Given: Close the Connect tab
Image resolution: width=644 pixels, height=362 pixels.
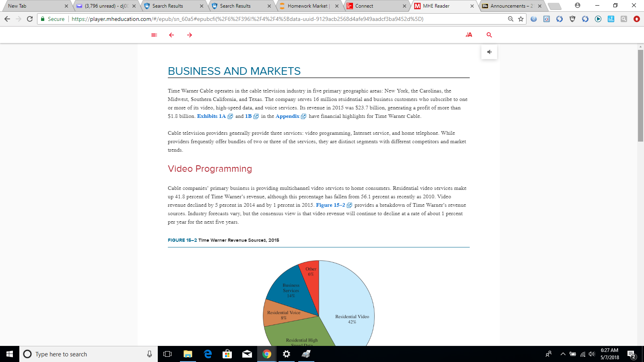Looking at the screenshot, I should [405, 6].
